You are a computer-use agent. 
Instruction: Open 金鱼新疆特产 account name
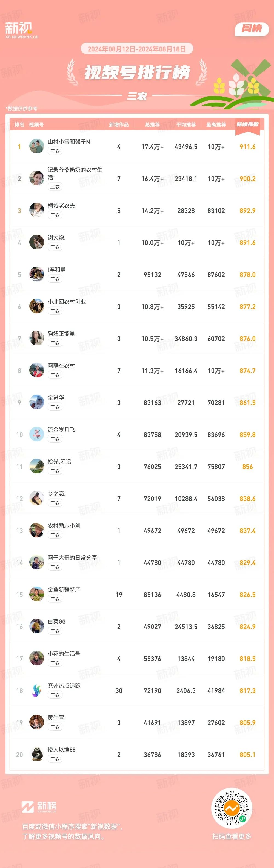(64, 590)
